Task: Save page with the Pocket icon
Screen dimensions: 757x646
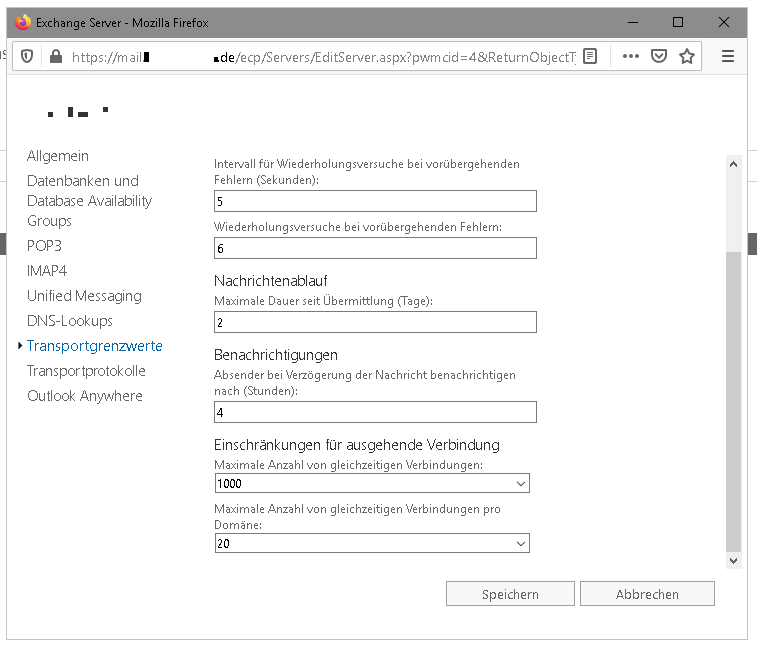Action: pos(659,57)
